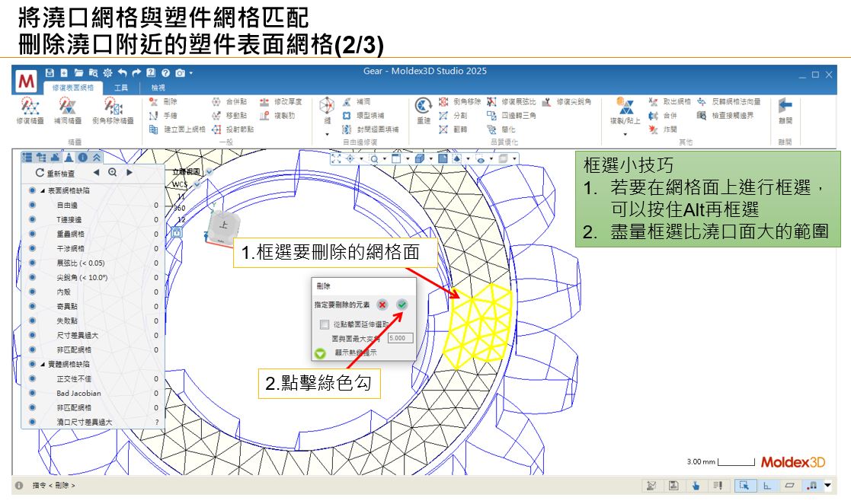Check 從點選面延伸選取 in the delete dialog
The image size is (851, 504).
325,324
